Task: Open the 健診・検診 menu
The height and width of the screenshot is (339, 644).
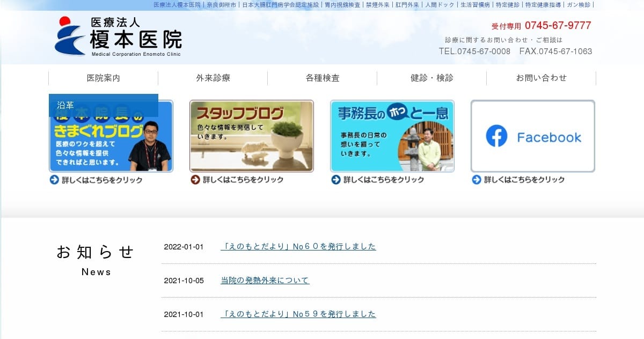Action: [431, 78]
